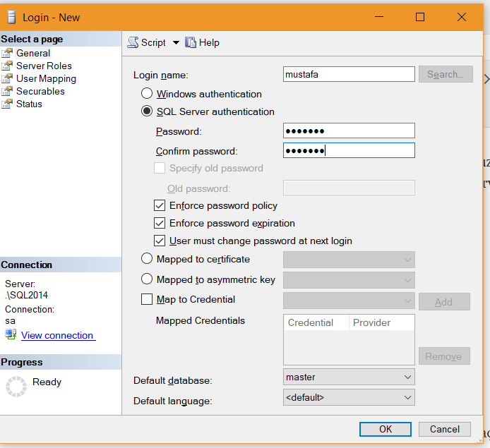
Task: Click the Status page icon
Action: click(7, 104)
